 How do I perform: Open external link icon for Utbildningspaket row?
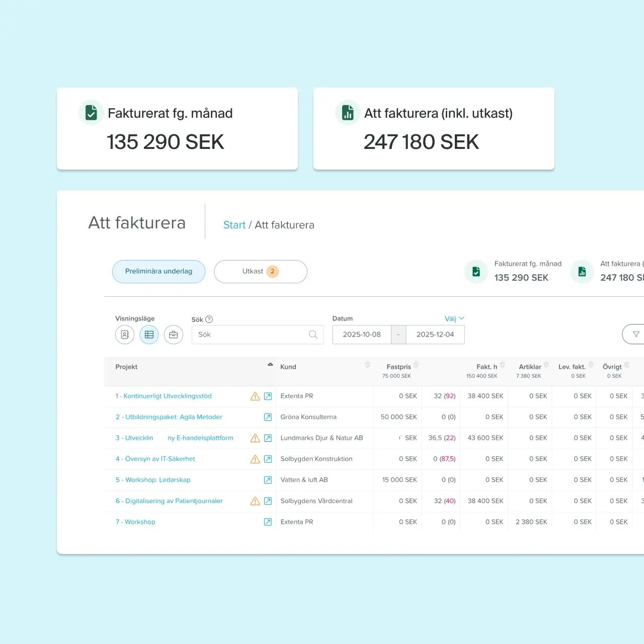click(268, 417)
